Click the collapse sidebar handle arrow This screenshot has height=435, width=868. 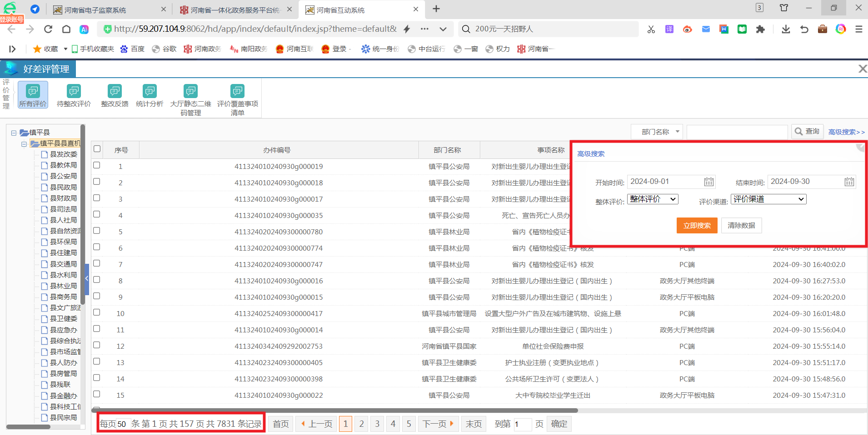[x=87, y=279]
